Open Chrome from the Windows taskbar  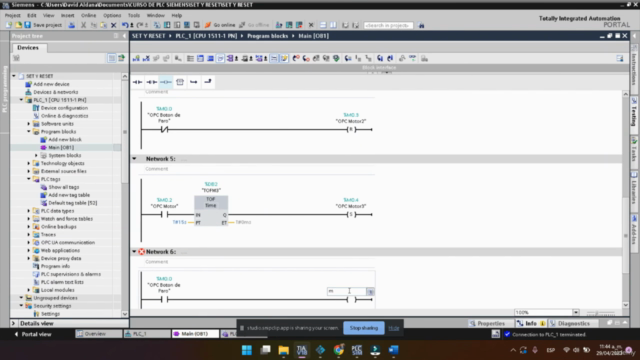(x=338, y=350)
